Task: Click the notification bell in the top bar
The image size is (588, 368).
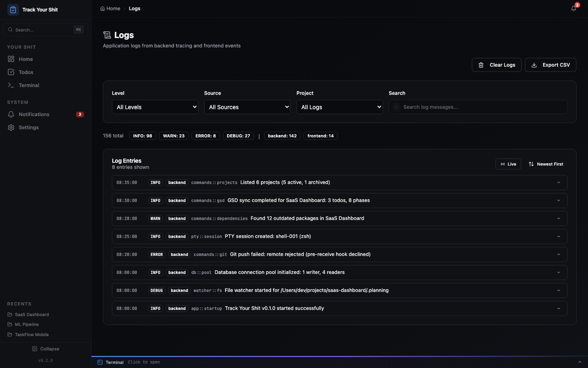Action: click(573, 8)
